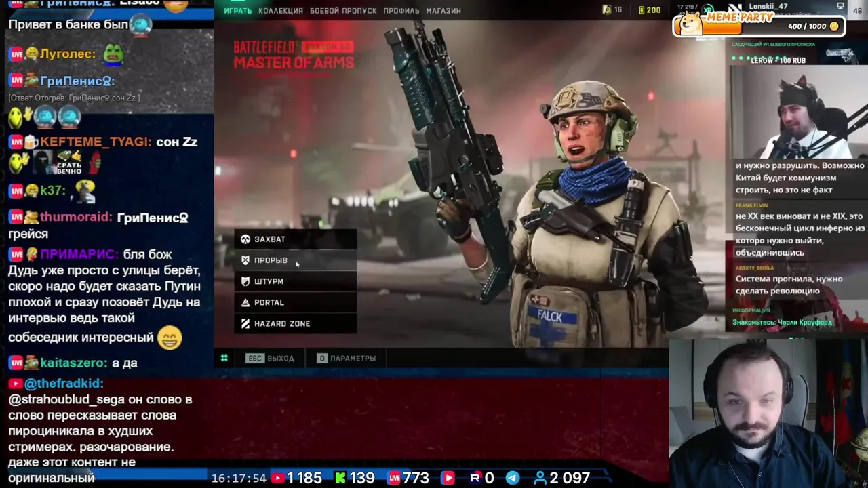
Task: Select the HAZARD ZONE mode
Action: point(296,323)
